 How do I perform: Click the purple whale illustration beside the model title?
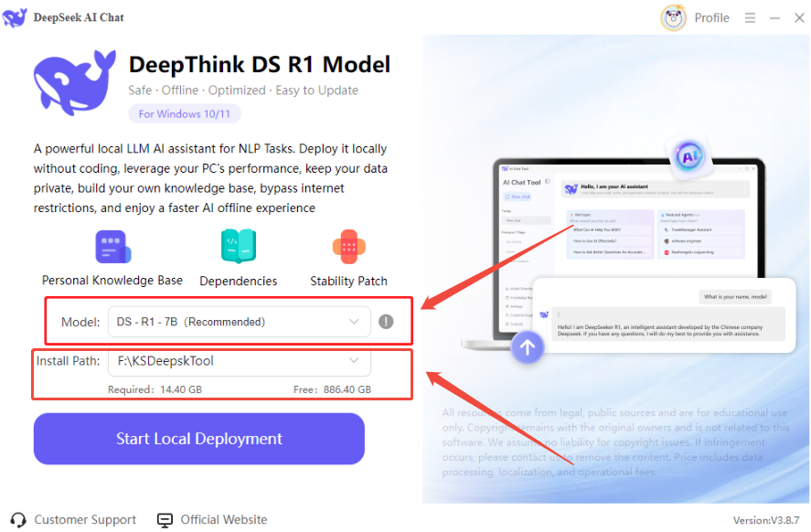[75, 83]
